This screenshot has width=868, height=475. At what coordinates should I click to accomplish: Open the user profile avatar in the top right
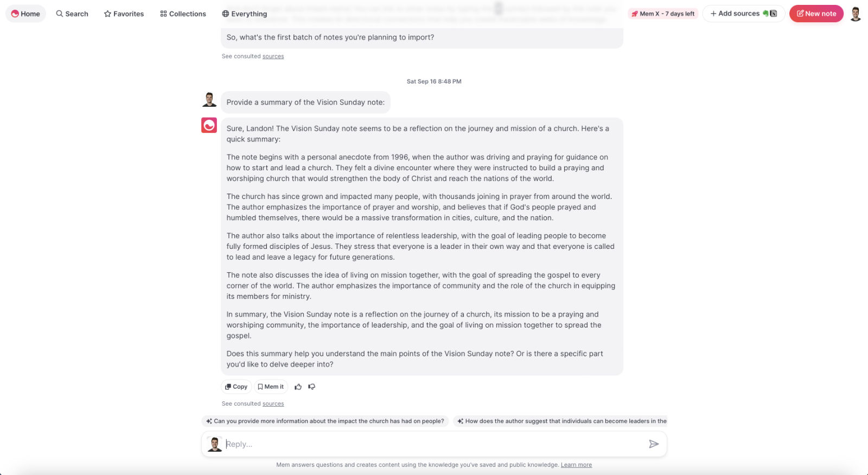tap(856, 14)
